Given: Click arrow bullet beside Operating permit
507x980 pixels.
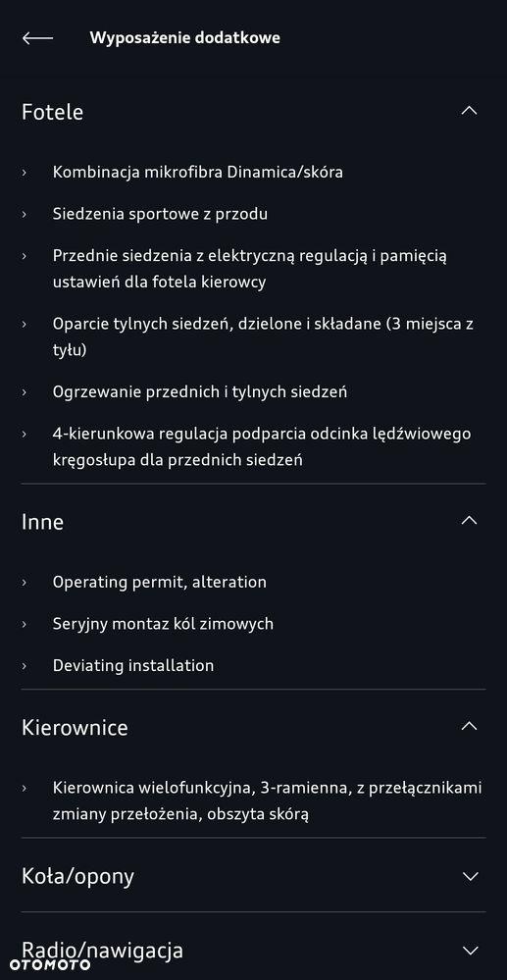Looking at the screenshot, I should point(25,583).
